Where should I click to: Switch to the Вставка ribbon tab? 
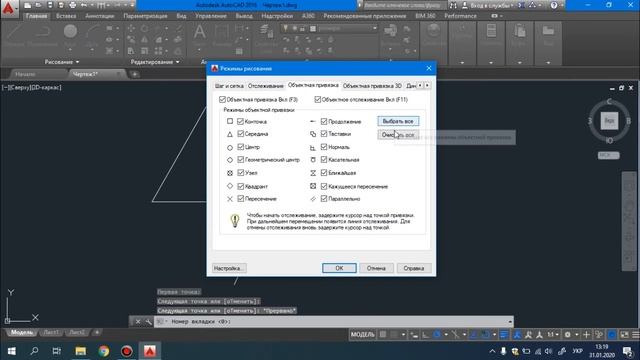66,16
